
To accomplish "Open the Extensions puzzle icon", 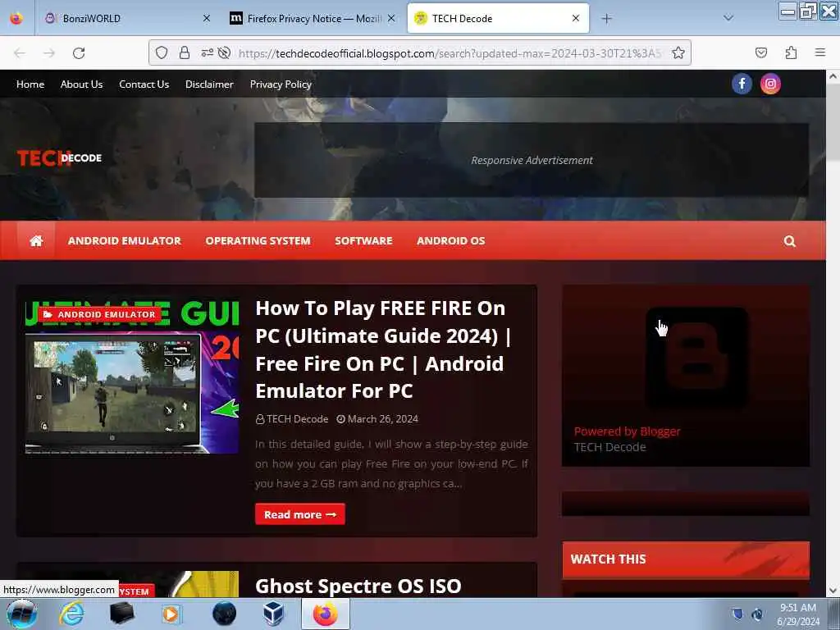I will point(791,52).
